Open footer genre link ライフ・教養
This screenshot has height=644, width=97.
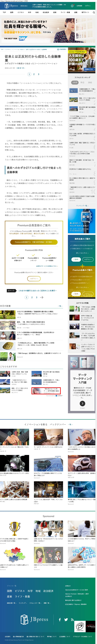click(23, 597)
